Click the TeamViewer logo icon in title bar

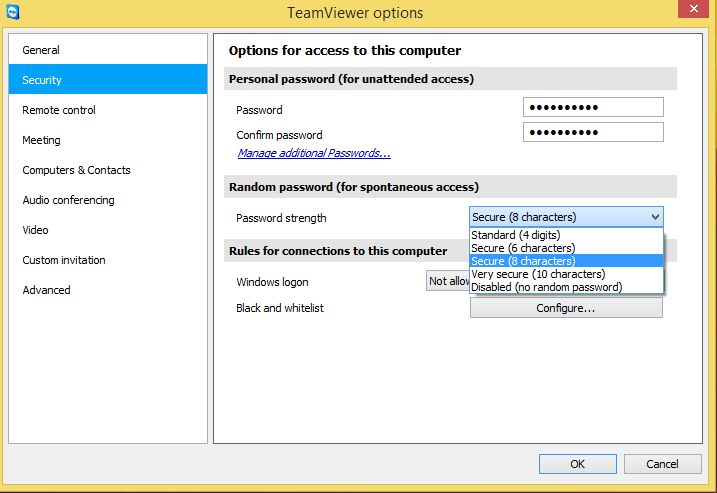tap(13, 13)
